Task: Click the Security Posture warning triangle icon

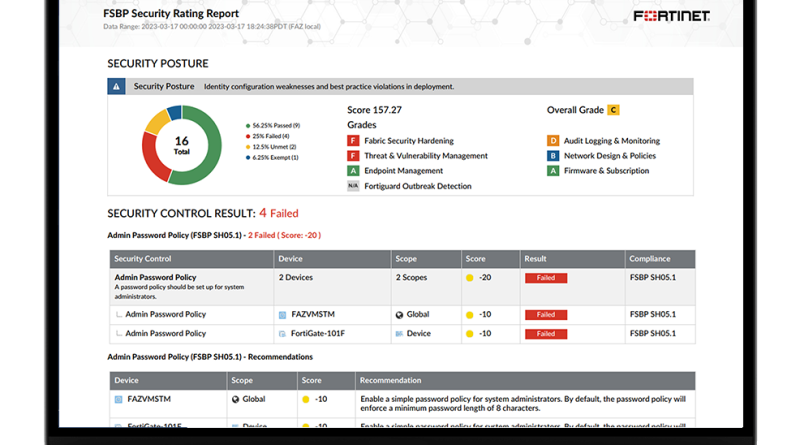Action: click(116, 86)
